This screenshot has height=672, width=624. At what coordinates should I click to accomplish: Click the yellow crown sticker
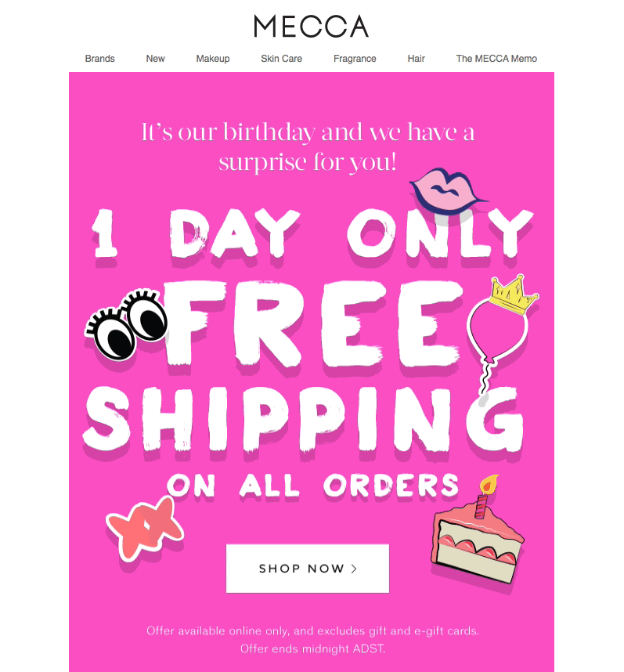tap(511, 294)
